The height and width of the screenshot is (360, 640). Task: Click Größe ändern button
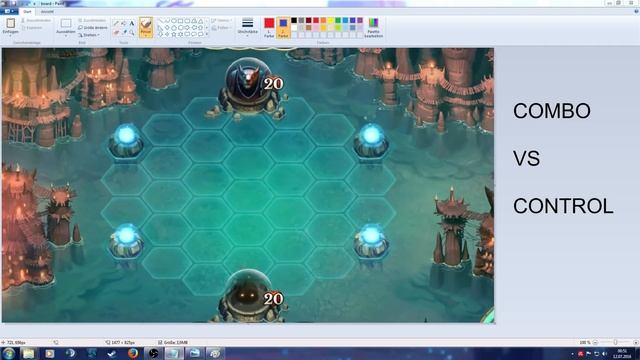[x=93, y=28]
